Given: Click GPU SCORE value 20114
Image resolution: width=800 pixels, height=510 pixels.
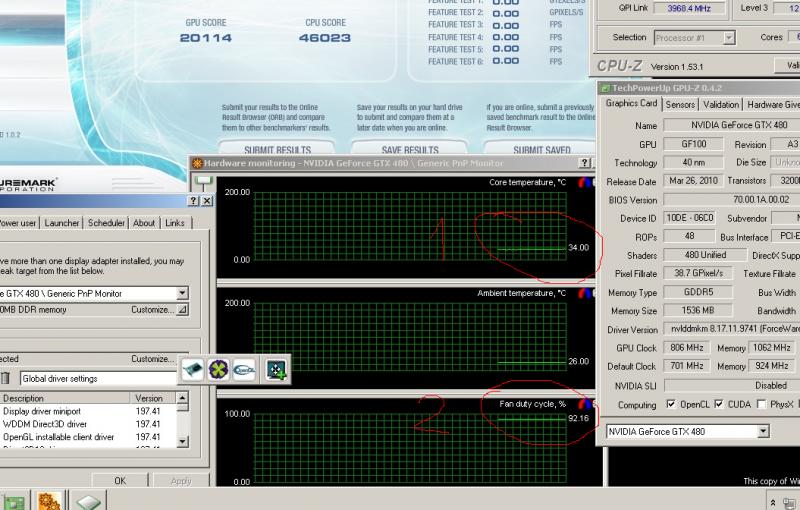Looking at the screenshot, I should (x=206, y=38).
